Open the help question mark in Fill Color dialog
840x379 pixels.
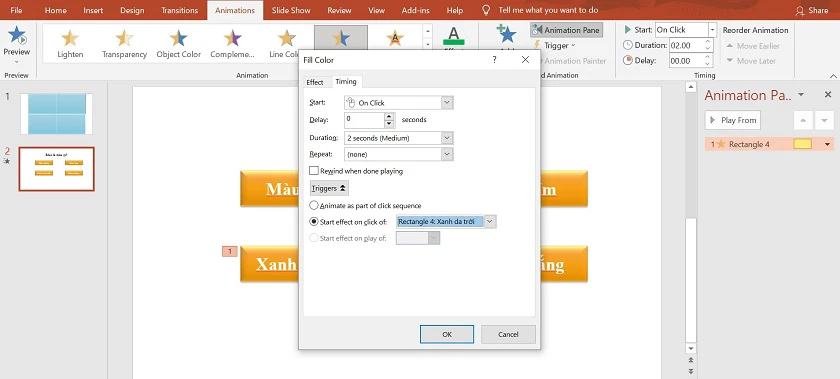[x=494, y=60]
